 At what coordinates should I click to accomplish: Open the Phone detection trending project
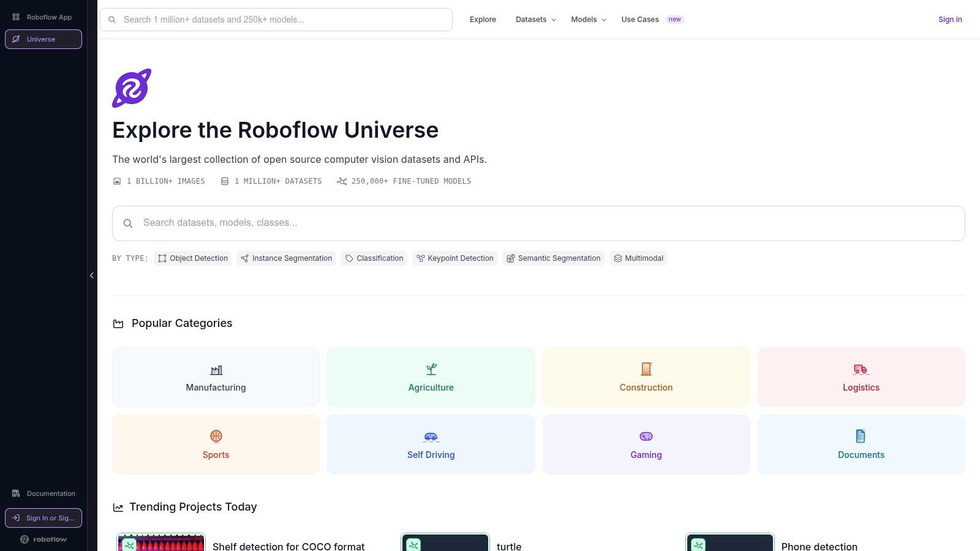[x=819, y=545]
